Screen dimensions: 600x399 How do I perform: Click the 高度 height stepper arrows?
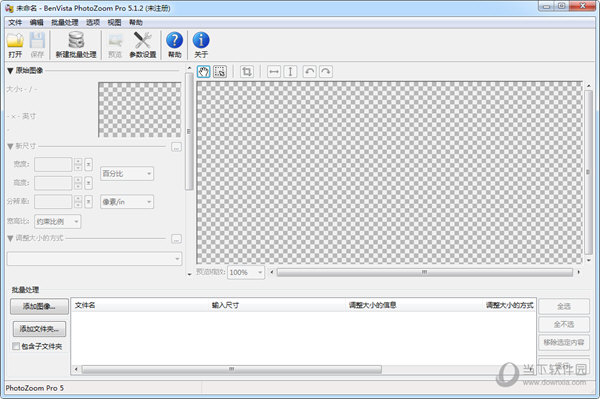click(78, 183)
